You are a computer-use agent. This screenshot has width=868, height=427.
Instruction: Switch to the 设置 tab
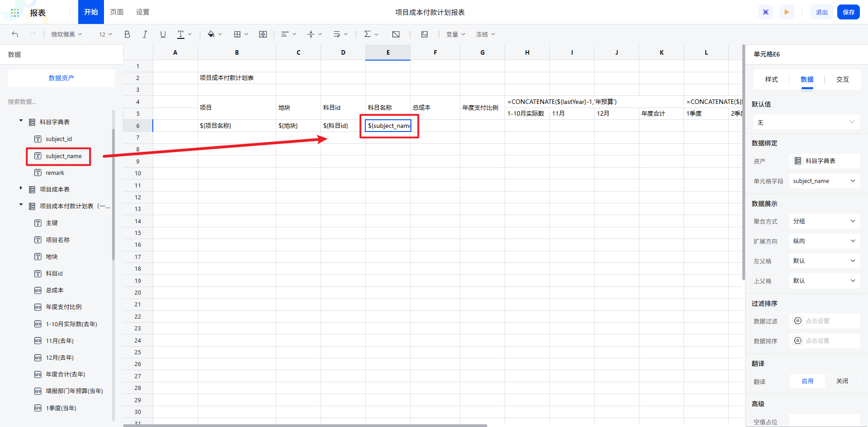pos(143,12)
